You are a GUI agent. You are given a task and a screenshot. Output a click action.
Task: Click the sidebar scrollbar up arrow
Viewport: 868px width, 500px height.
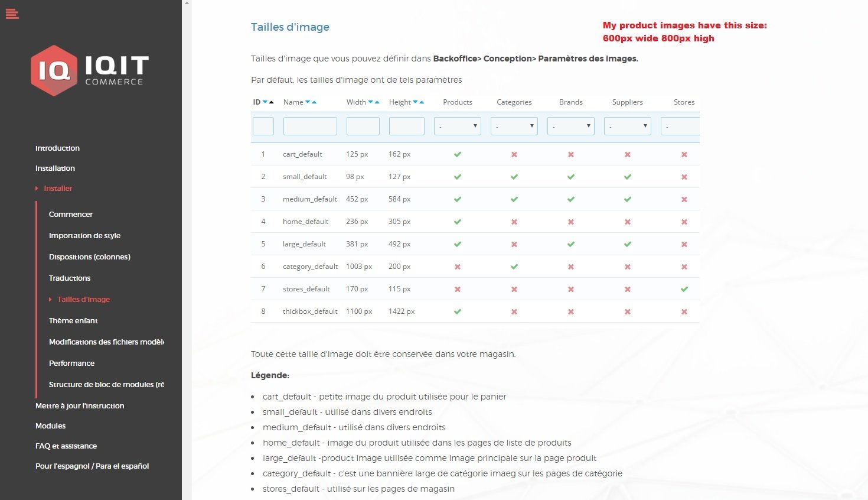(x=187, y=4)
